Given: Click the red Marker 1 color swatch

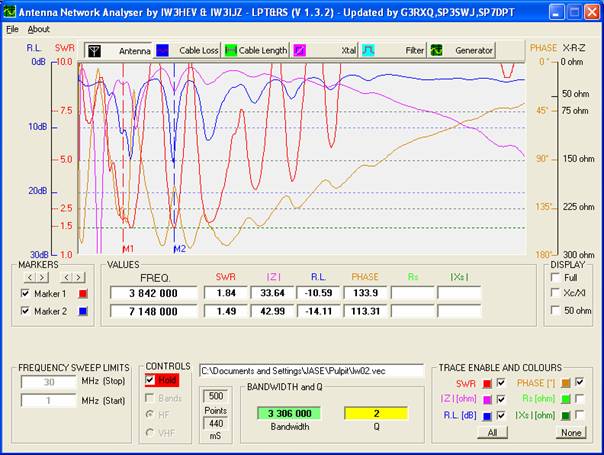Looking at the screenshot, I should tap(84, 293).
